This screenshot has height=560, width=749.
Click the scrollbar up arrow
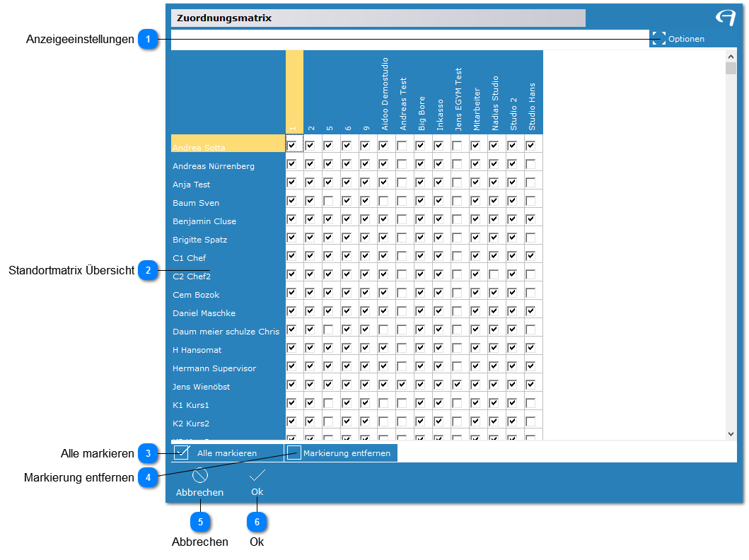(x=731, y=57)
